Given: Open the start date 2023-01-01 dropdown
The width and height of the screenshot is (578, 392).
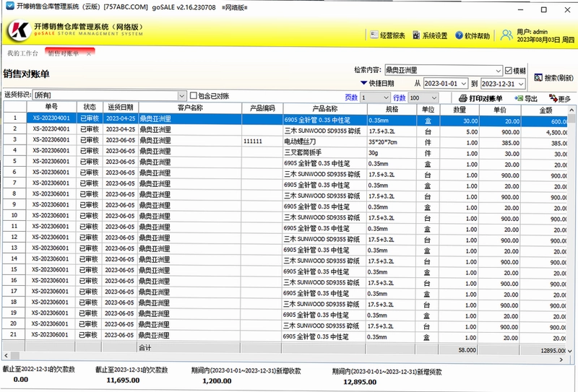Looking at the screenshot, I should [464, 84].
